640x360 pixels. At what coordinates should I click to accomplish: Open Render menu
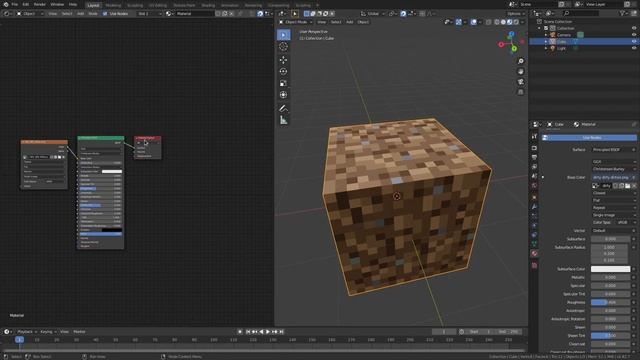pos(40,4)
